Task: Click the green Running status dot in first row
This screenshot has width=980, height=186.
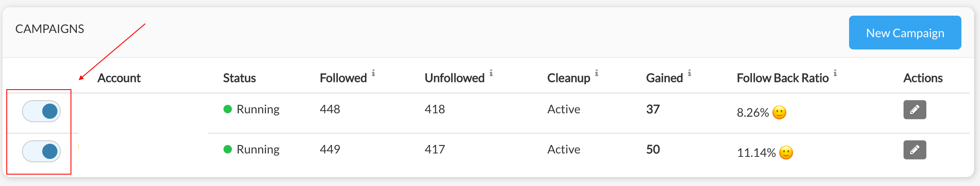Action: (x=228, y=109)
